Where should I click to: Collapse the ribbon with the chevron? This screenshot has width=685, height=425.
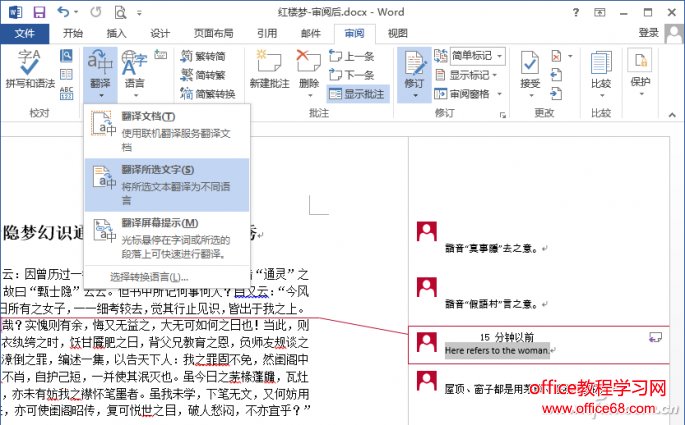(x=672, y=115)
